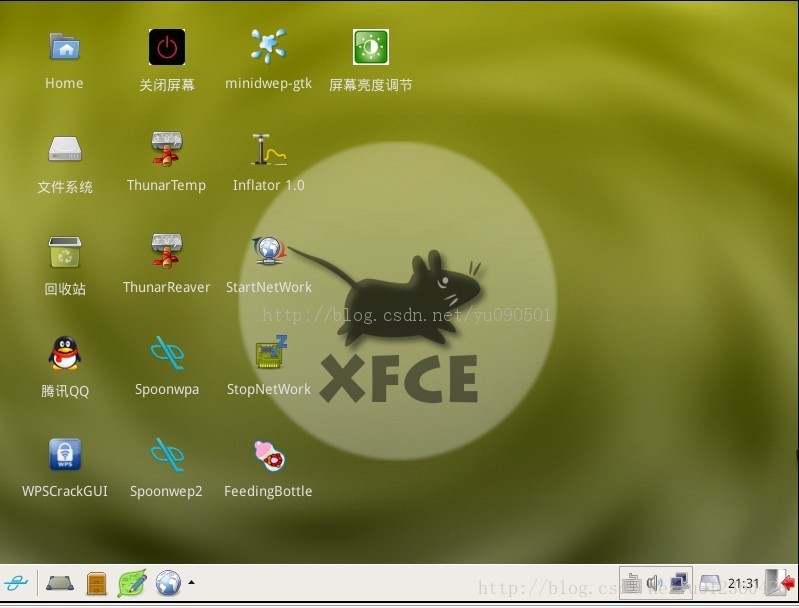Screen dimensions: 799x608
Task: Select the FeedingBottle label text
Action: click(269, 492)
